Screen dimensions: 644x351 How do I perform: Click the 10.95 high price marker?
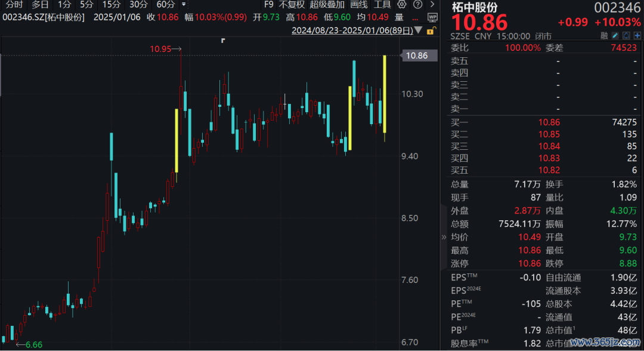[x=165, y=49]
